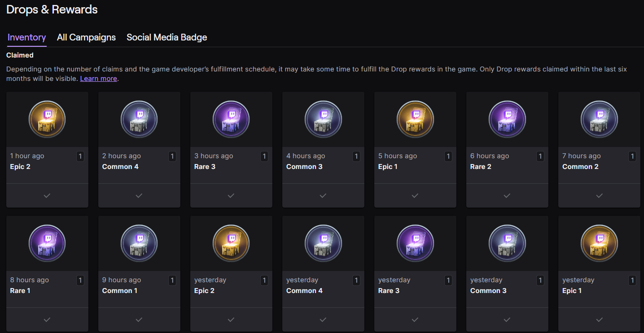This screenshot has height=333, width=644.
Task: Click the checkmark below yesterday's Common 4
Action: click(323, 320)
